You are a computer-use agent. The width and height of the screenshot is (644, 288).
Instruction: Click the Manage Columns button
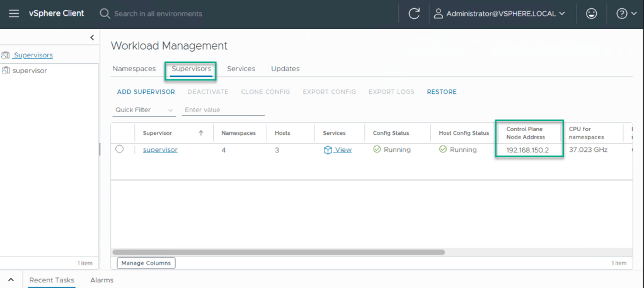tap(146, 263)
